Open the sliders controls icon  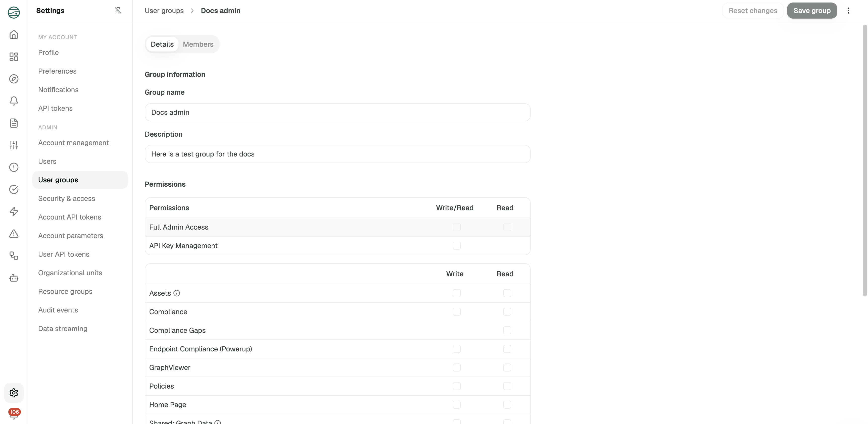pyautogui.click(x=14, y=145)
